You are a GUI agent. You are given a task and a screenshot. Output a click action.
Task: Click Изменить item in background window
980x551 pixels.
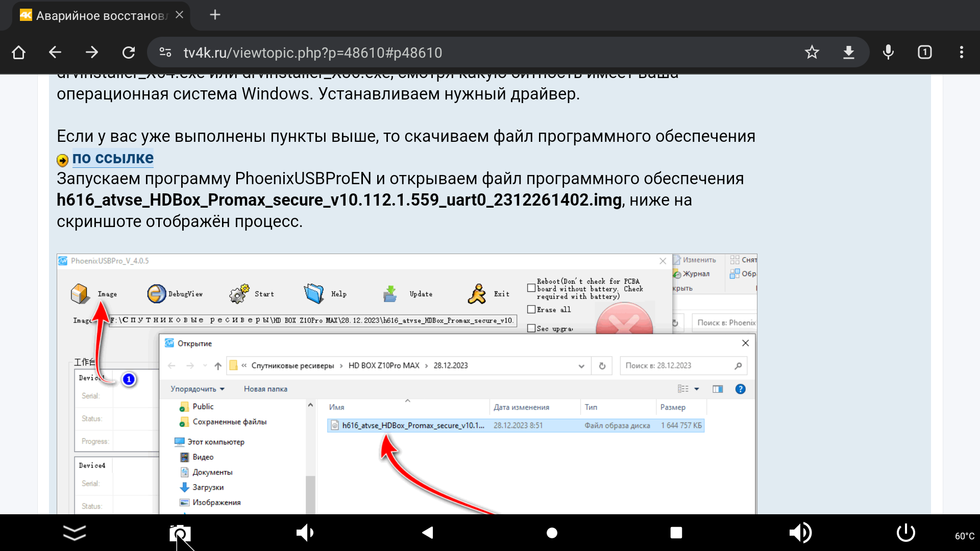click(695, 260)
